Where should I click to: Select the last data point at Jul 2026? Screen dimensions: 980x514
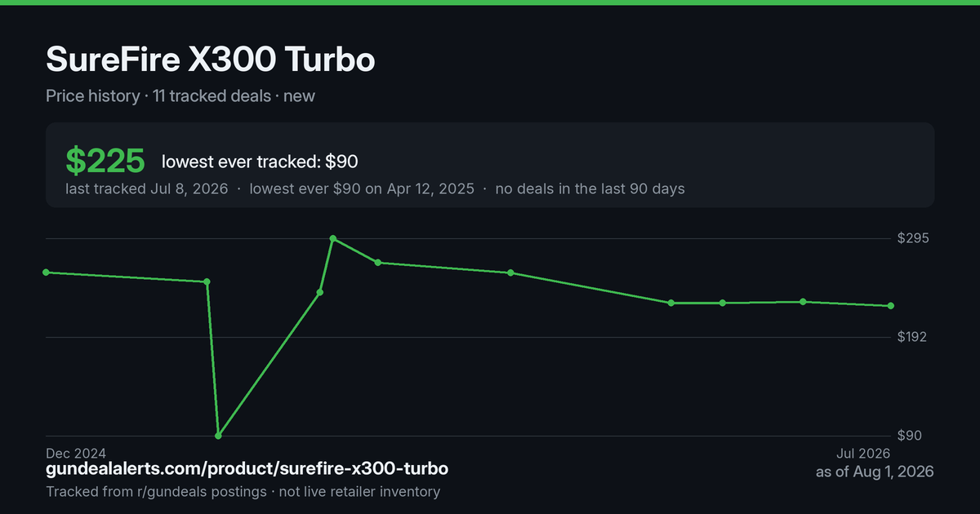(x=891, y=306)
